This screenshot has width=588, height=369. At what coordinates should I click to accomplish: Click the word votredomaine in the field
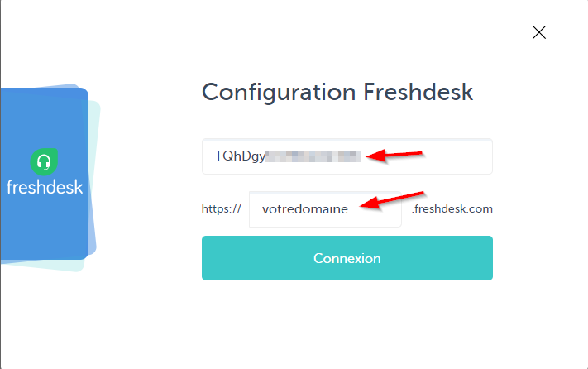[x=305, y=208]
